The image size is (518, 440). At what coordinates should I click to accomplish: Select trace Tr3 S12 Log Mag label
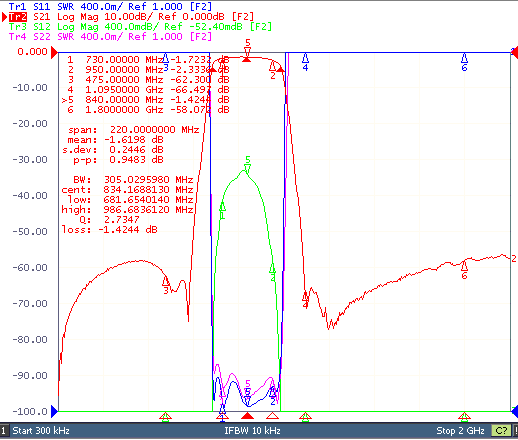click(140, 27)
